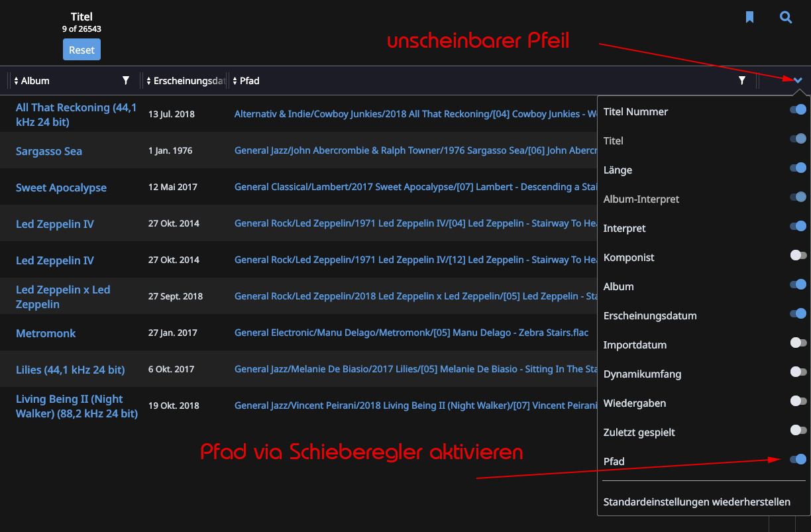The image size is (811, 532).
Task: Click the bookmark icon in top bar
Action: [x=749, y=17]
